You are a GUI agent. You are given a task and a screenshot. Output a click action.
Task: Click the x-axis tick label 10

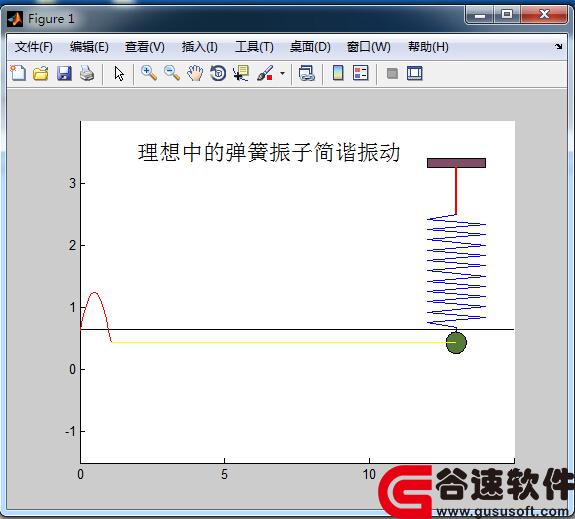369,474
